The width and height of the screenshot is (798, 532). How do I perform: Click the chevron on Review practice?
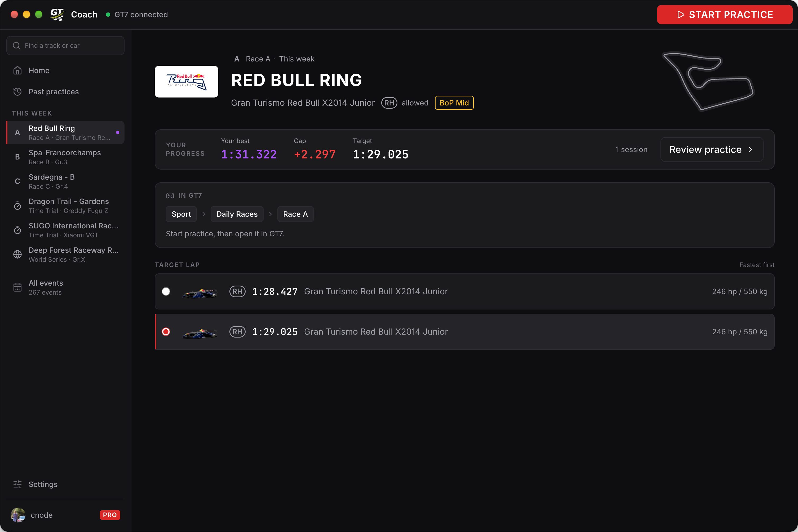click(750, 149)
